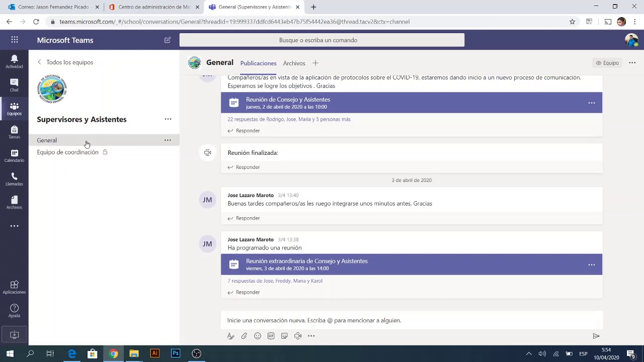Click the download desktop app icon
Viewport: 644px width, 362px height.
[x=14, y=335]
